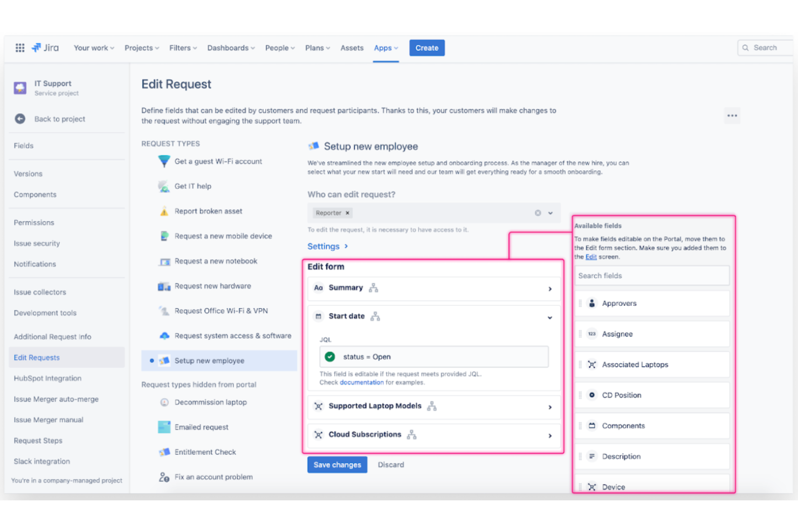Open the documentation link
This screenshot has height=532, width=798.
tap(361, 382)
